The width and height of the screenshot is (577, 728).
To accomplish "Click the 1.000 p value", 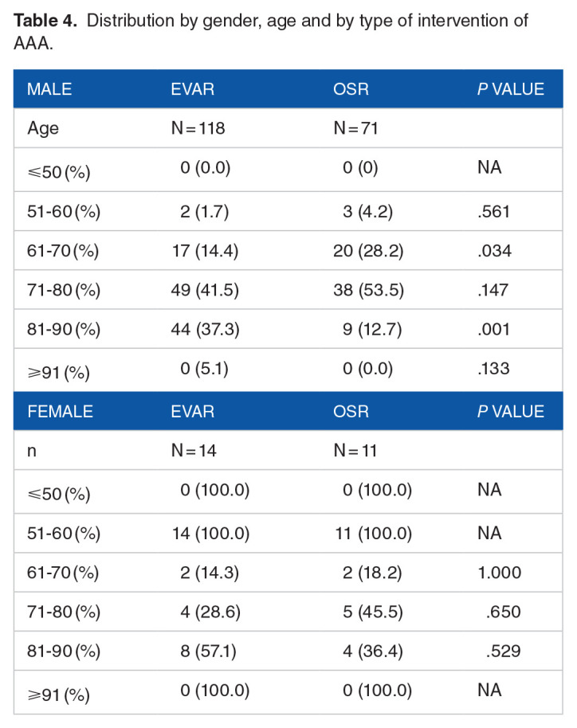I will (500, 573).
